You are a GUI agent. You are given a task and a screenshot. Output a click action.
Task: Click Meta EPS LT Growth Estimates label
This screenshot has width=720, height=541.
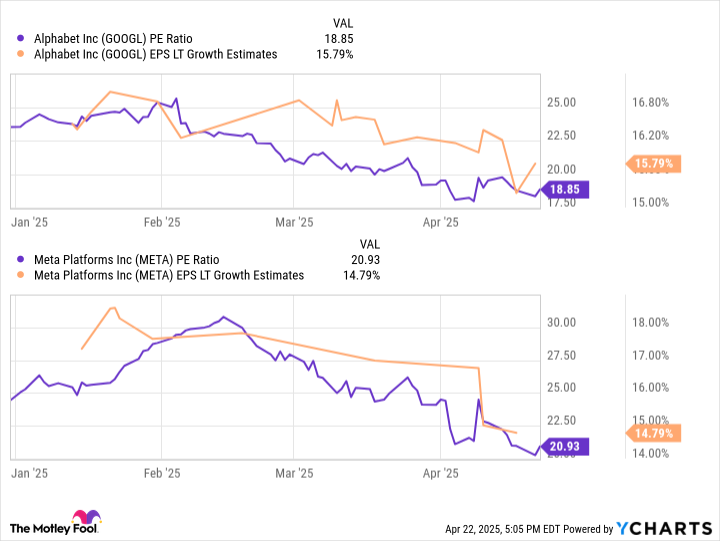(x=169, y=275)
